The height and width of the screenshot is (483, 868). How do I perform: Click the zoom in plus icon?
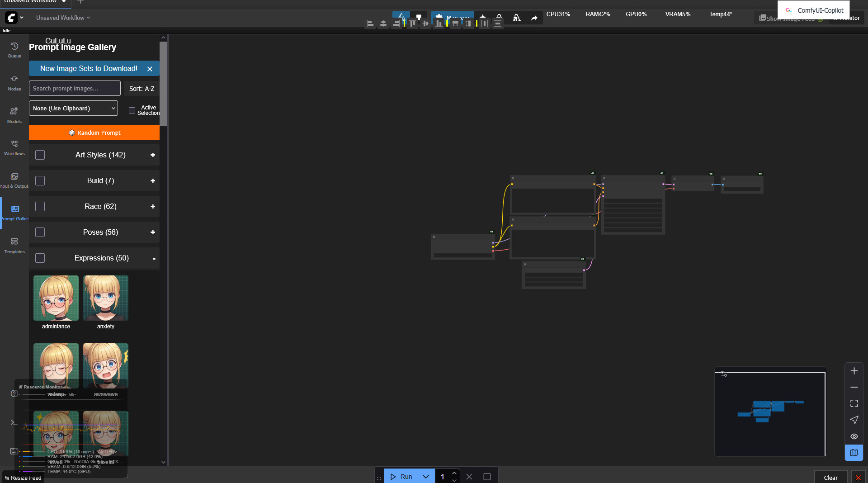(854, 371)
